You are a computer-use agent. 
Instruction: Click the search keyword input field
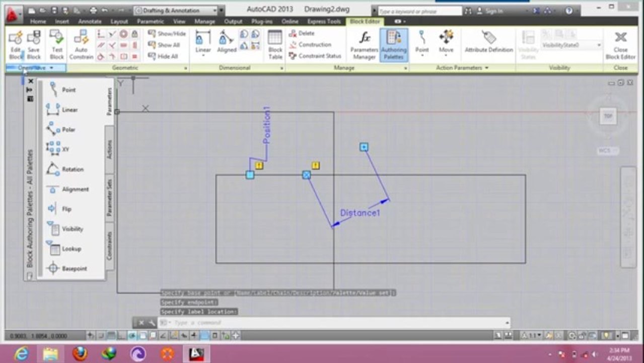pos(419,11)
